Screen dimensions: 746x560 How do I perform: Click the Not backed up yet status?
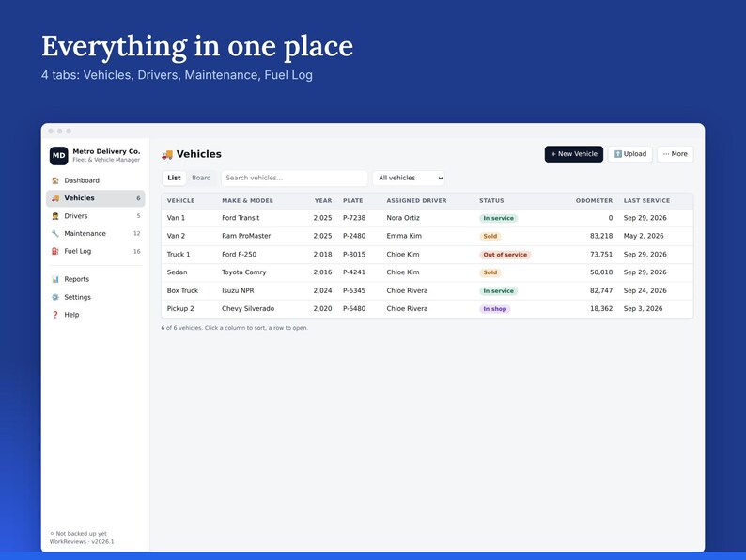pos(79,534)
